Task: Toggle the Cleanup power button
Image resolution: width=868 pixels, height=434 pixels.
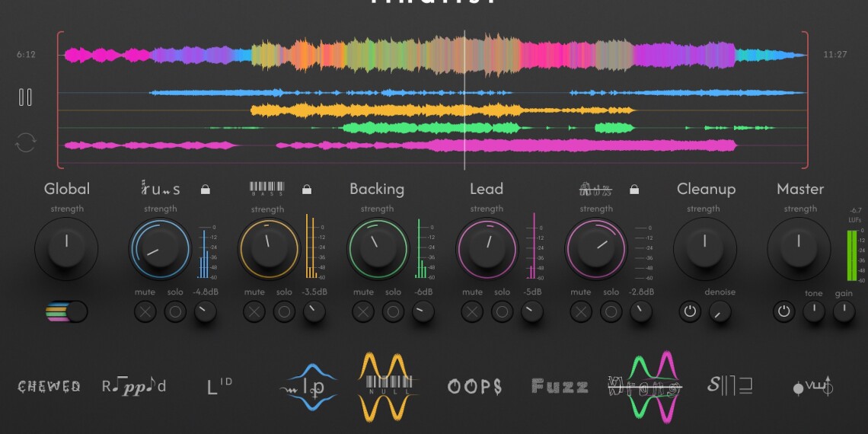Action: [x=690, y=311]
